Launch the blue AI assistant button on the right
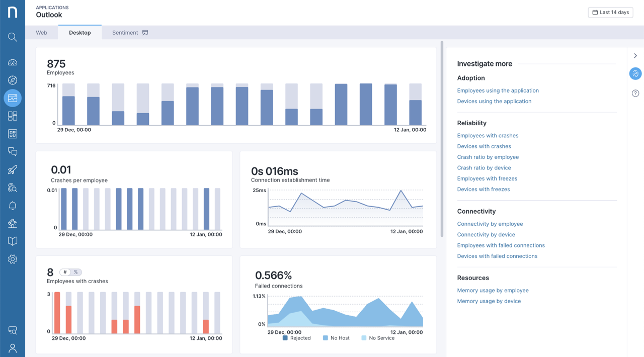Image resolution: width=644 pixels, height=357 pixels. [x=635, y=73]
